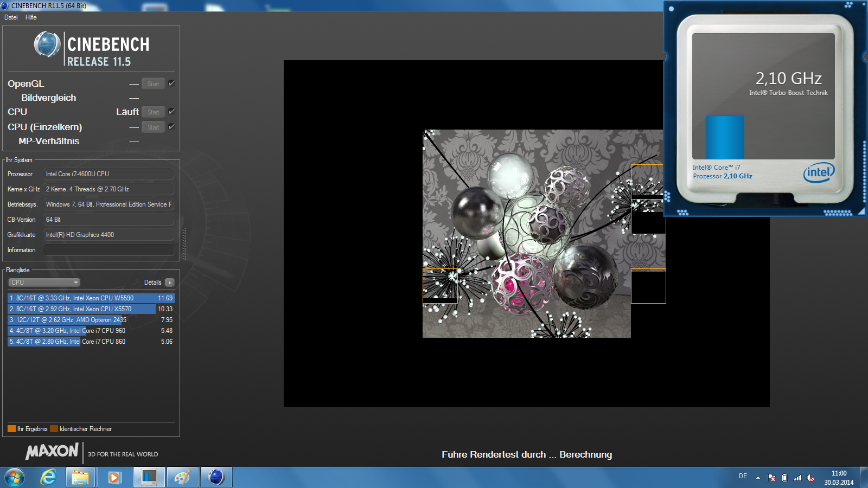This screenshot has width=868, height=488.
Task: Select ranking entry Intel Xeon CPU X5570
Action: 91,309
